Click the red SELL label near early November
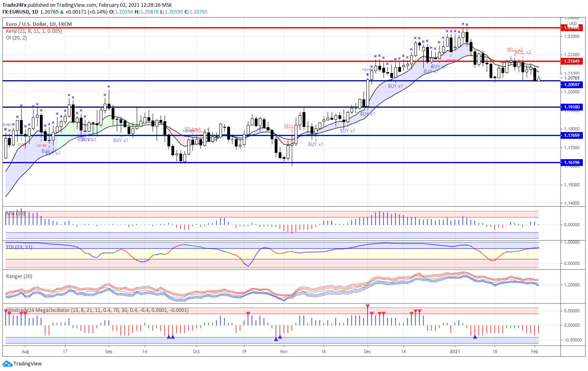The image size is (588, 371). pos(289,126)
